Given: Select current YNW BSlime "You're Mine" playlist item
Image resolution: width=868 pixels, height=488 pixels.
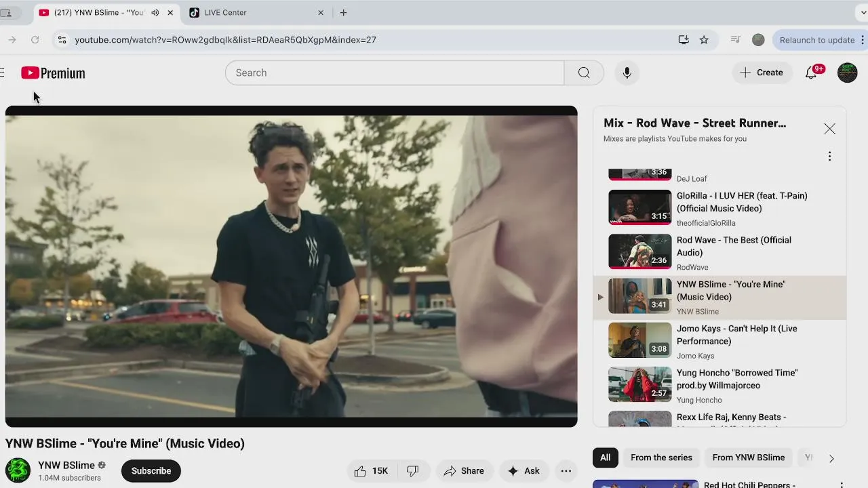Looking at the screenshot, I should pos(719,298).
